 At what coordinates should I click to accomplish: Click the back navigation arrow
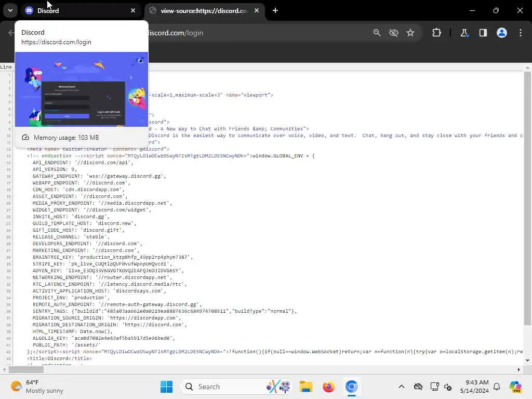tap(11, 33)
